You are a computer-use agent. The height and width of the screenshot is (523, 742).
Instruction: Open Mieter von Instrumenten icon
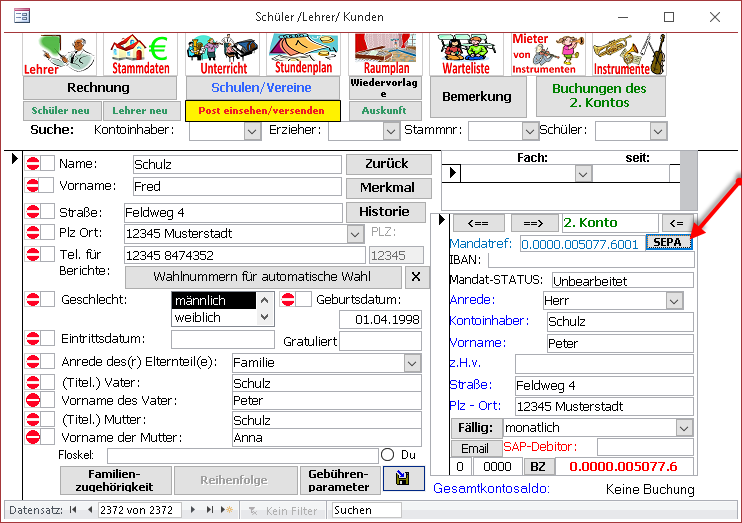tap(548, 54)
